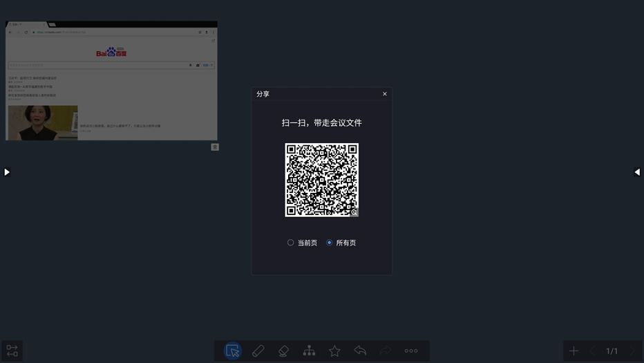
Task: Click the 扫一扫，带走会议文件 heading text
Action: coord(321,122)
